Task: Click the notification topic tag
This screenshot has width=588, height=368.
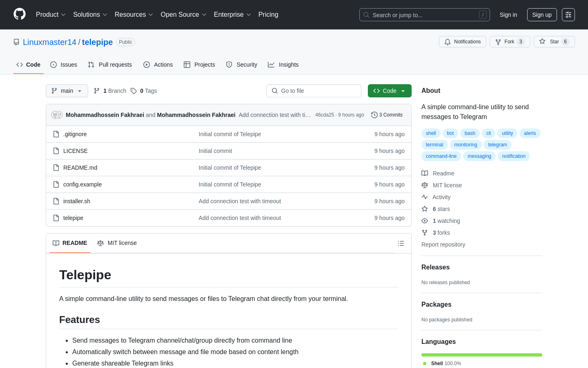Action: [x=514, y=156]
